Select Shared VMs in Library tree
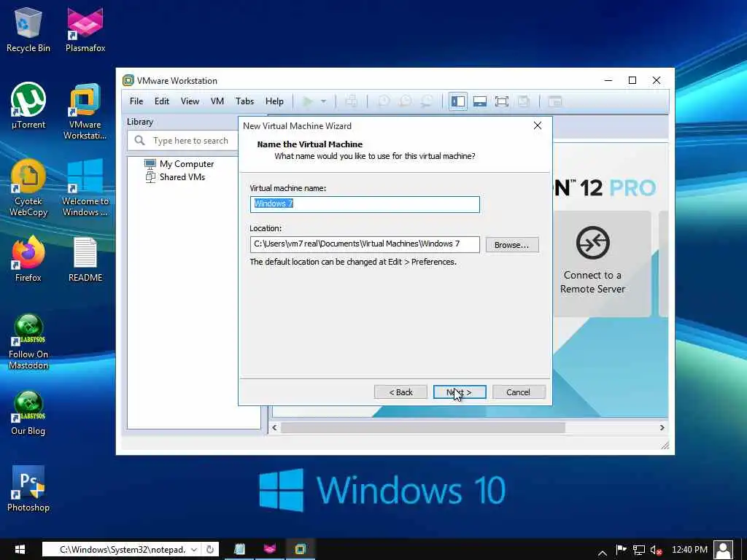747x560 pixels. (x=175, y=177)
